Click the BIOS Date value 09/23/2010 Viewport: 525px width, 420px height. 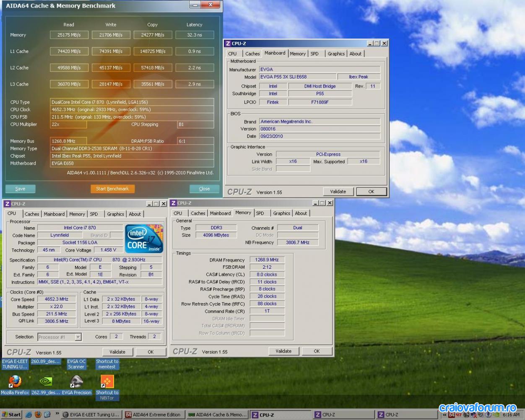320,136
